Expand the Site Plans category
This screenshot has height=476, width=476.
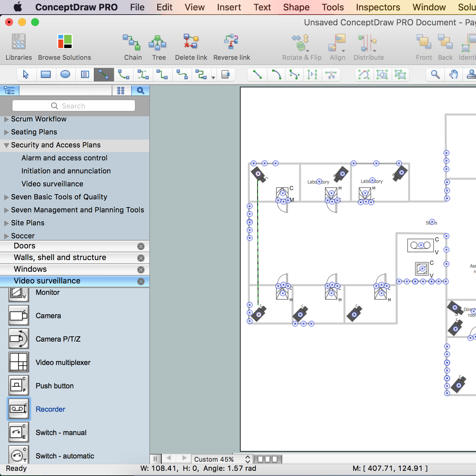[x=6, y=223]
